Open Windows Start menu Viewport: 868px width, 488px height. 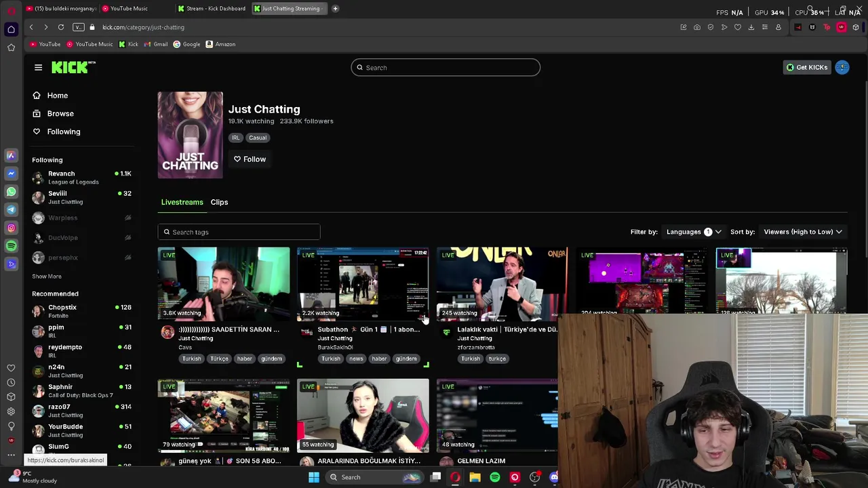(314, 477)
